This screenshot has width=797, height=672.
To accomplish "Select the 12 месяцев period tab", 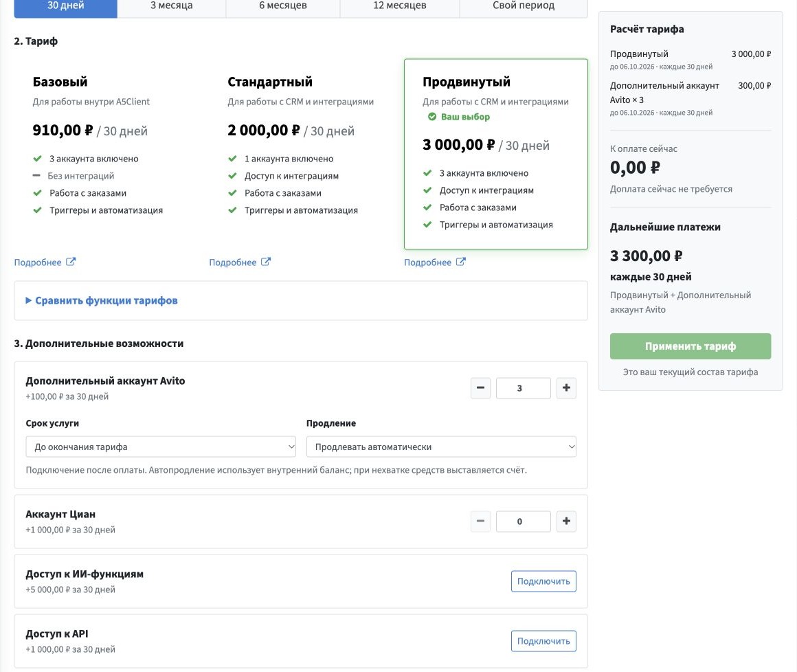I will pos(399,7).
